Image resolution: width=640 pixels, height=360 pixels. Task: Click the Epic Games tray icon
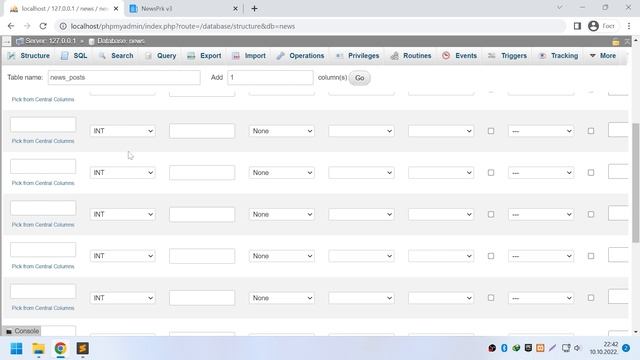click(528, 348)
